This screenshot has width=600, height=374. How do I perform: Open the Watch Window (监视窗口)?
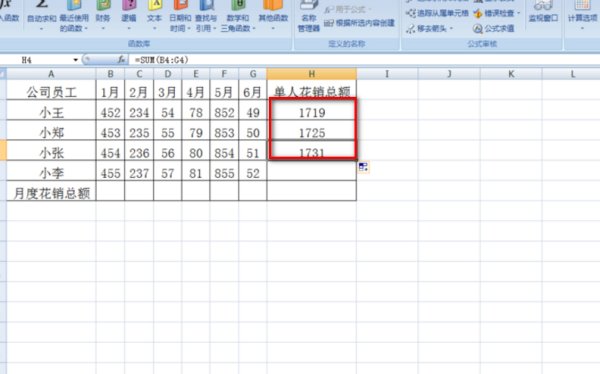point(543,12)
